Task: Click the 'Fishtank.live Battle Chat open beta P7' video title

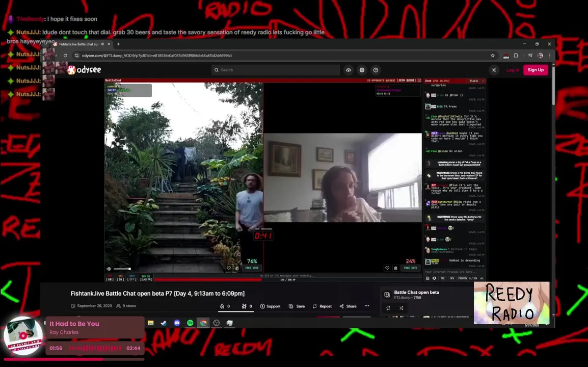Action: click(x=157, y=294)
